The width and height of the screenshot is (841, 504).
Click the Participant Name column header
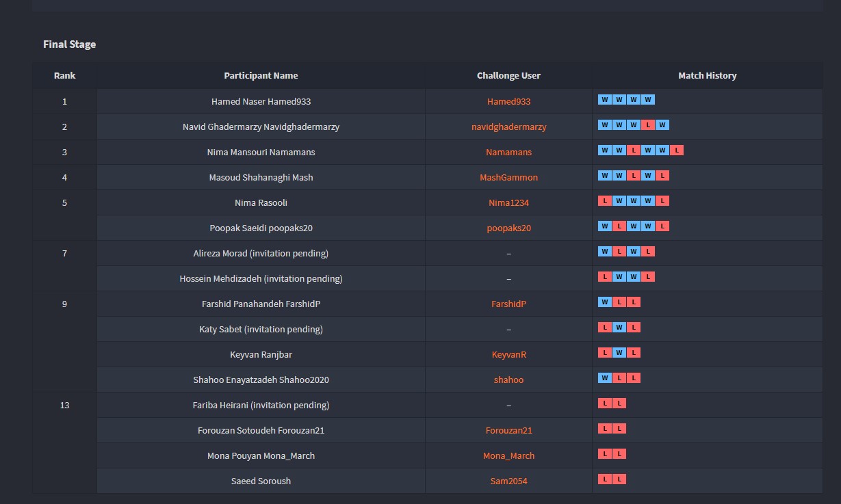(261, 76)
